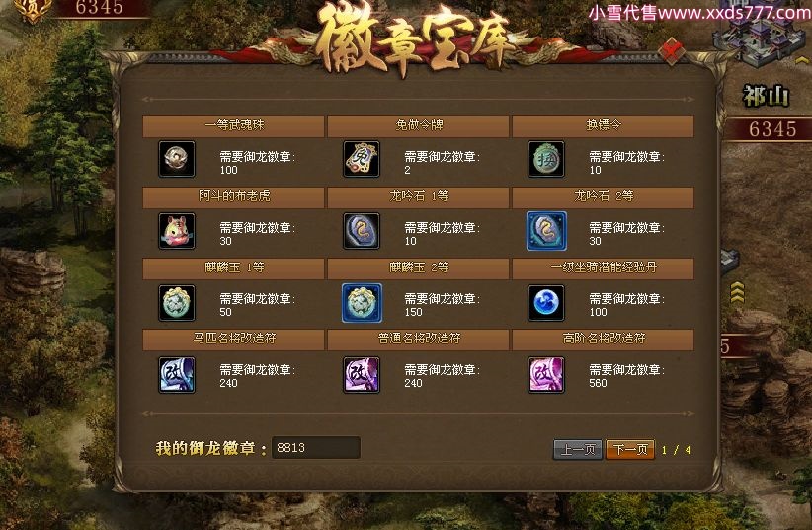This screenshot has width=812, height=530.
Task: Choose 阿斗的布老虎 tiger toy icon
Action: (177, 231)
